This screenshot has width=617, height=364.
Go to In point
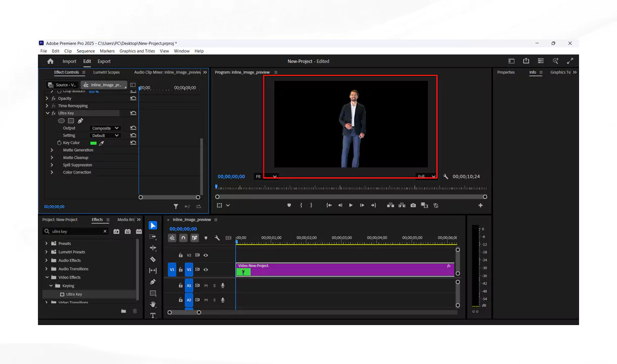(x=329, y=205)
